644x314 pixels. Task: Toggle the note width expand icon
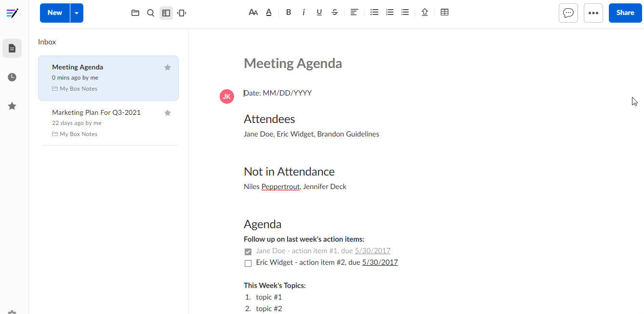pos(182,13)
